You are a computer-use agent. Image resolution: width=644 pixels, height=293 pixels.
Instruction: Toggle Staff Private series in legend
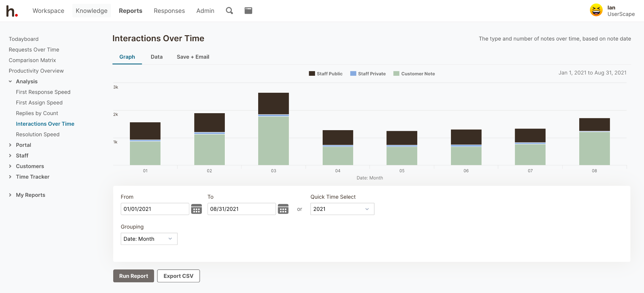[x=368, y=74]
